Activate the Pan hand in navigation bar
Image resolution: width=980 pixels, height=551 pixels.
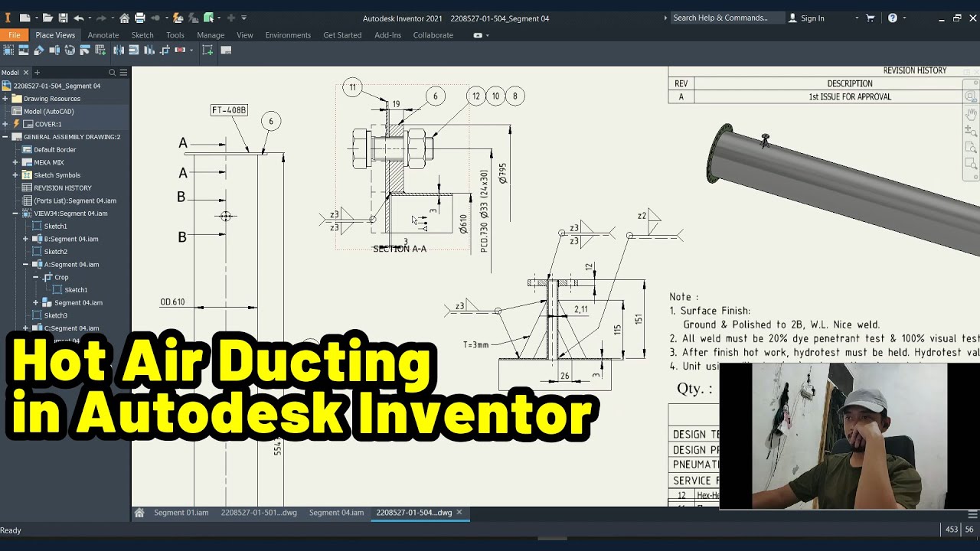(971, 114)
